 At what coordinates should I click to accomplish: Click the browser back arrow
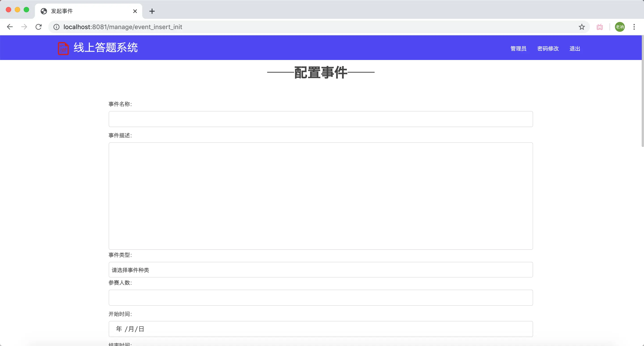point(10,27)
